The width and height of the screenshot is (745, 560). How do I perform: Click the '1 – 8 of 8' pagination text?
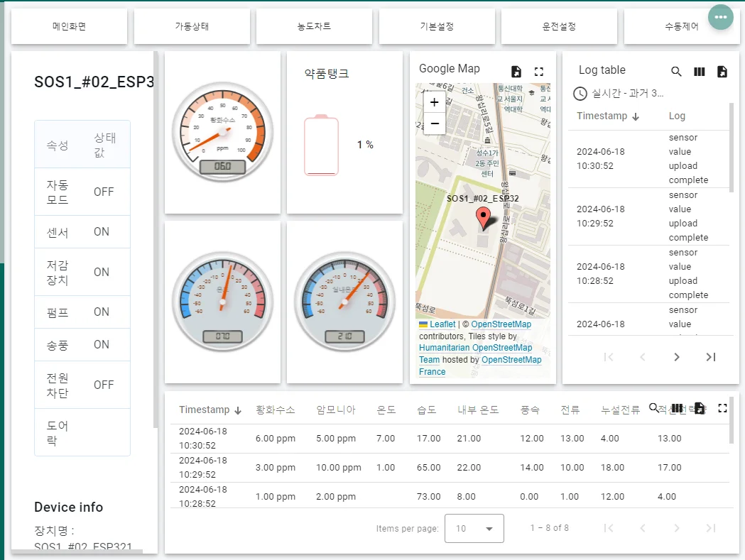pyautogui.click(x=549, y=528)
